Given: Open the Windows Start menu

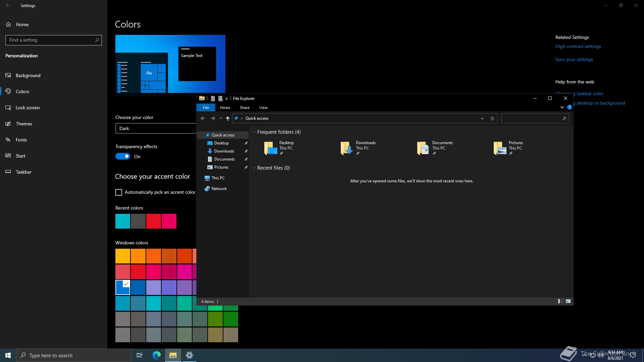Looking at the screenshot, I should tap(8, 355).
